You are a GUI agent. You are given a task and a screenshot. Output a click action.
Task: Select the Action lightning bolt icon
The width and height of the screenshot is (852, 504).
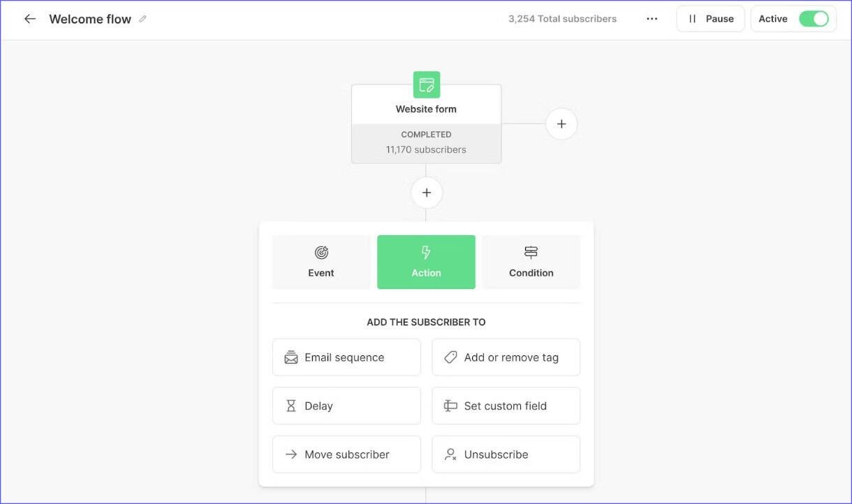426,253
